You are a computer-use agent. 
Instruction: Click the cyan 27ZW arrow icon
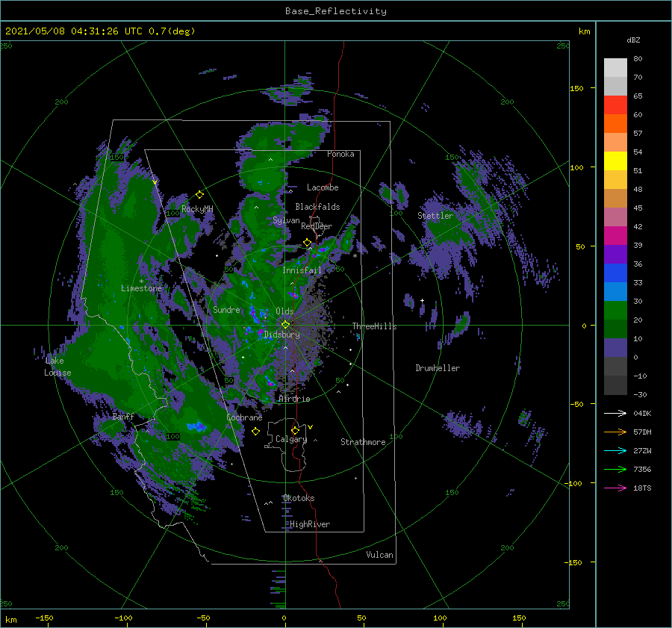point(615,450)
